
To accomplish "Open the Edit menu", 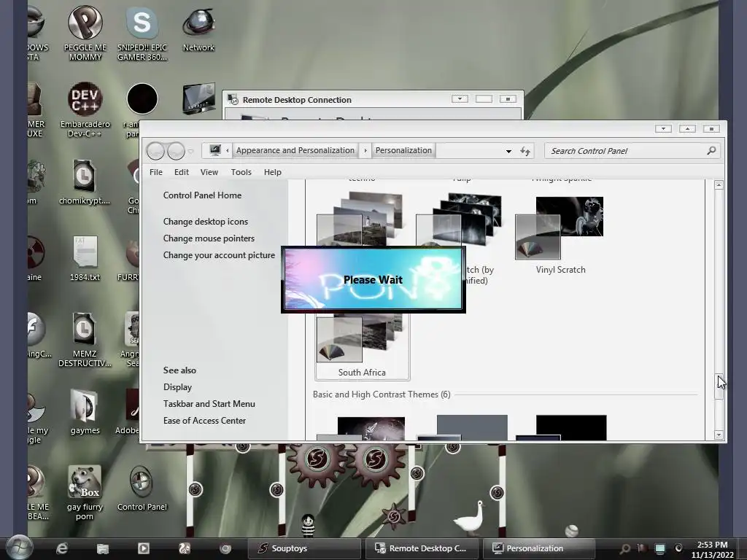I will pyautogui.click(x=182, y=172).
